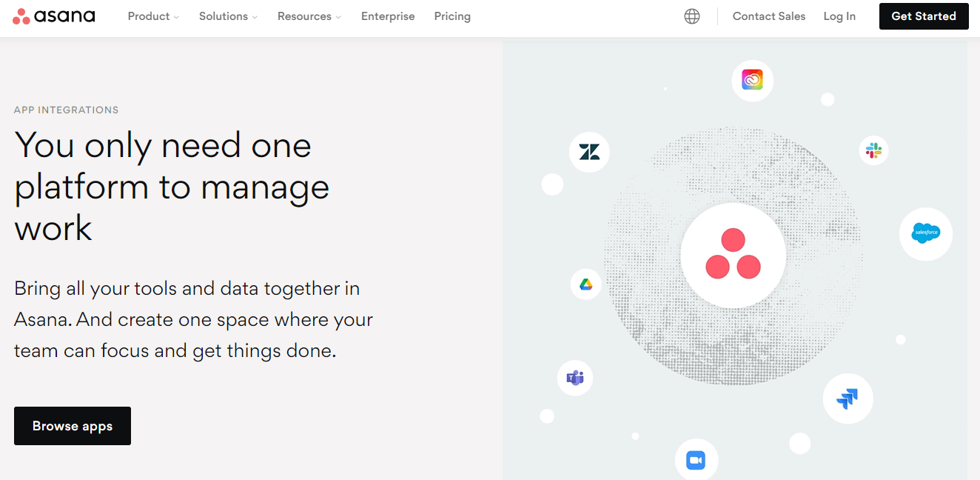Click the central Asana three-dot logo

pos(733,255)
